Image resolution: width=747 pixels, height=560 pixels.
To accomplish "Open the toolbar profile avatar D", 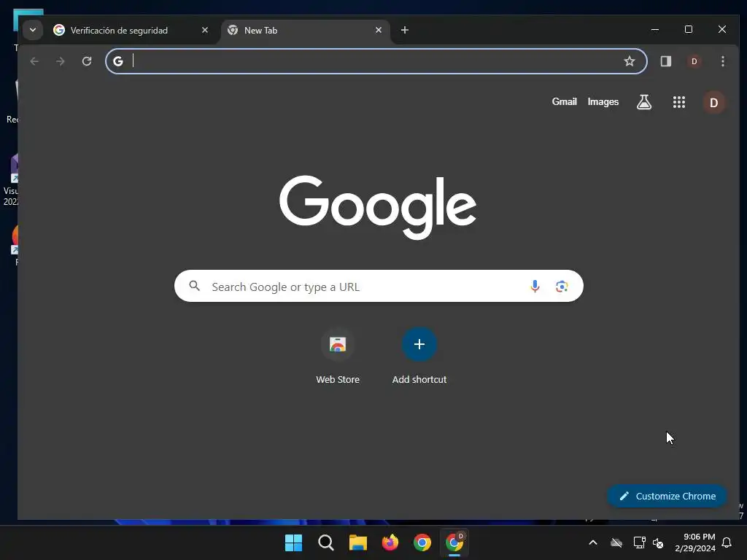I will point(694,61).
